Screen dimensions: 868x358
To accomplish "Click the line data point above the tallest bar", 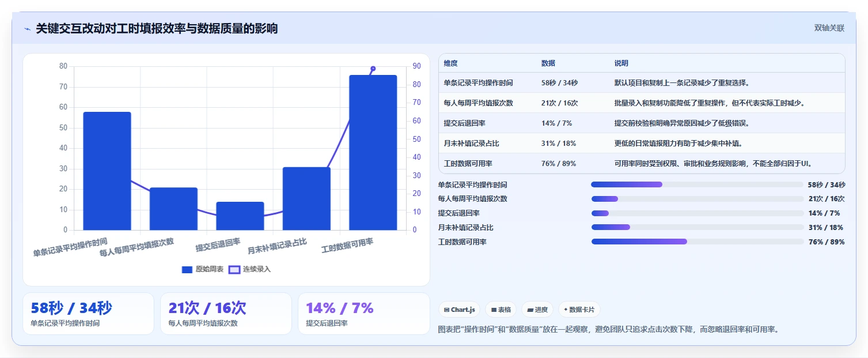I will coord(373,69).
